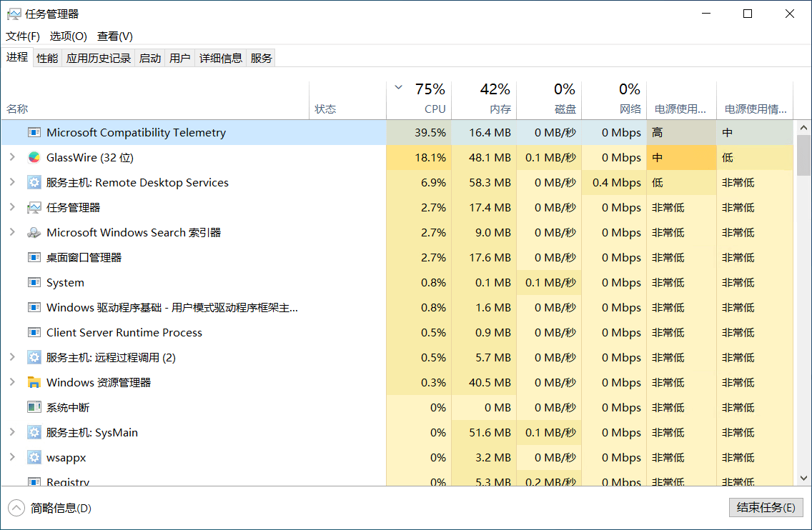Expand 服务主机: 远程过程调用 (2) group
The height and width of the screenshot is (530, 812).
click(12, 356)
